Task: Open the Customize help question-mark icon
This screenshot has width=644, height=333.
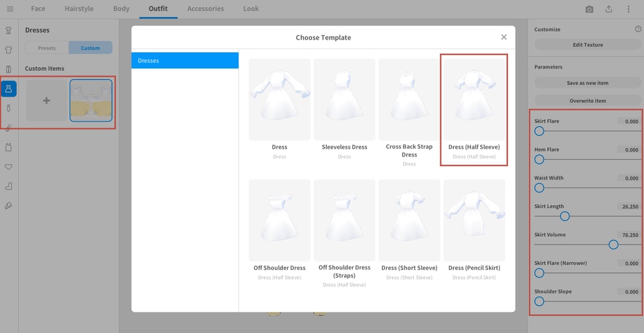Action: [x=638, y=29]
